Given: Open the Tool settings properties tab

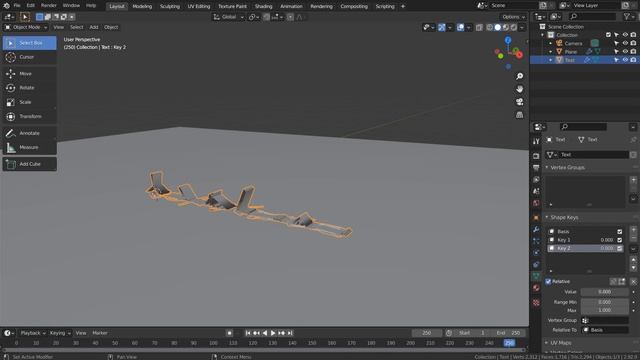Looking at the screenshot, I should click(x=536, y=141).
